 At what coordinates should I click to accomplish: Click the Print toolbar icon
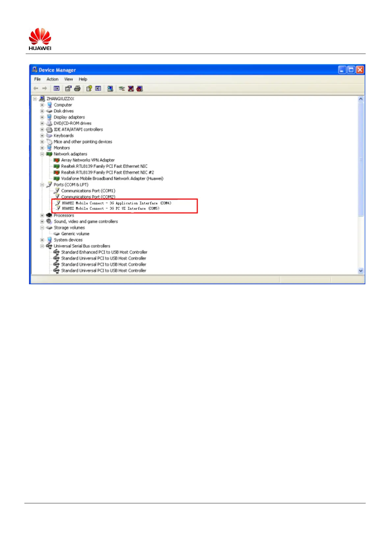coord(77,88)
